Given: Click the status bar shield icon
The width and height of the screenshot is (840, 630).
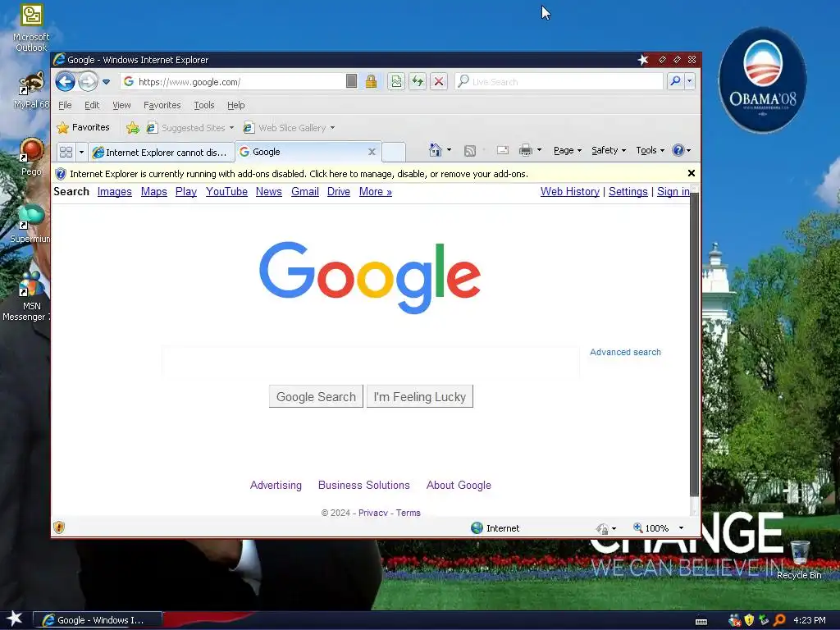Looking at the screenshot, I should tap(59, 527).
